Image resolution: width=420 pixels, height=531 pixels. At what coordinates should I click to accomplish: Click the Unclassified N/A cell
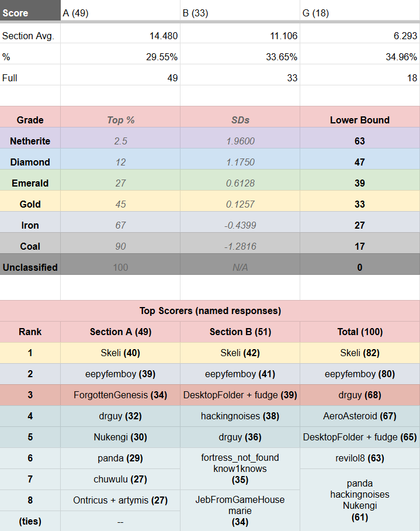240,264
